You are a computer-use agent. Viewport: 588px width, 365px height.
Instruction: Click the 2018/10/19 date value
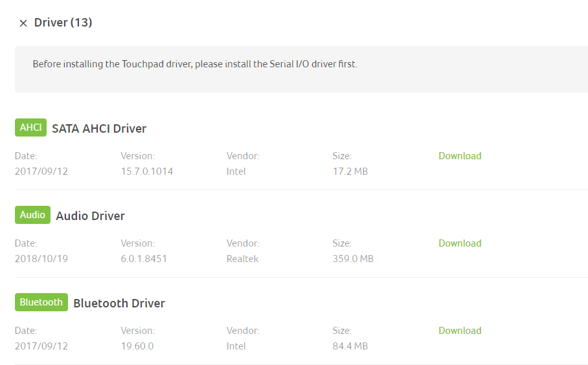click(x=41, y=259)
